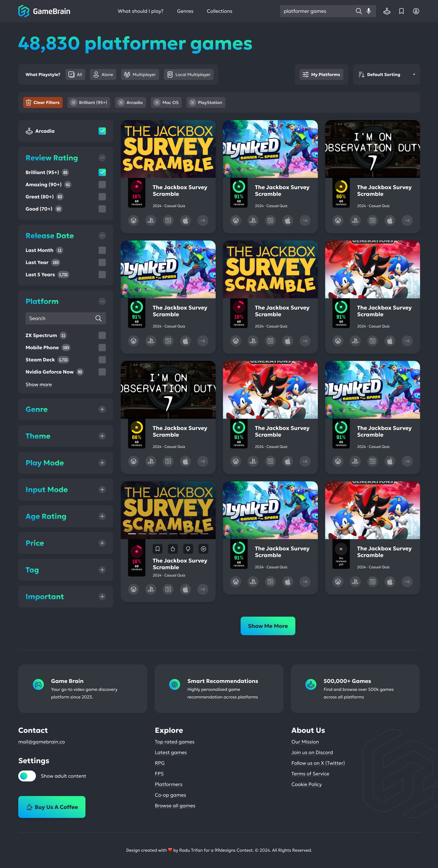
Task: Open the 'Join us on Discord' link
Action: [312, 753]
